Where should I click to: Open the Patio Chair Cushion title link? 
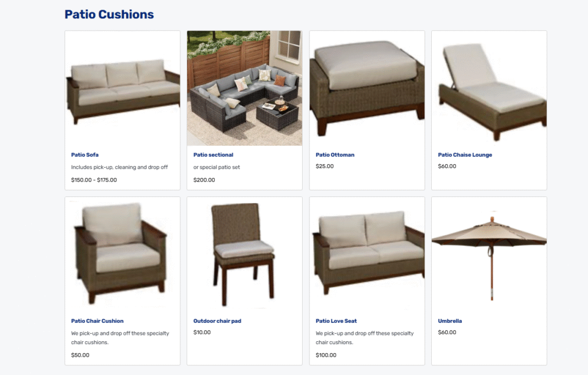pyautogui.click(x=97, y=320)
